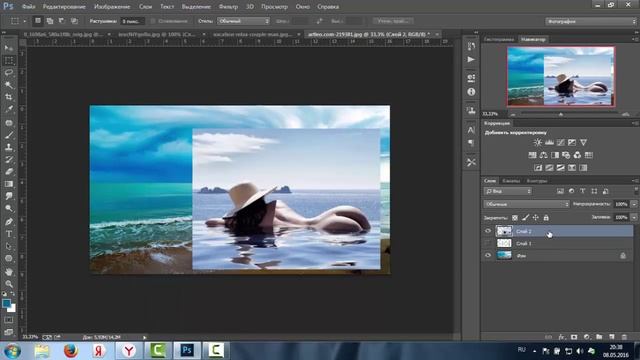
Task: Click the layer effects fx icon
Action: click(562, 337)
